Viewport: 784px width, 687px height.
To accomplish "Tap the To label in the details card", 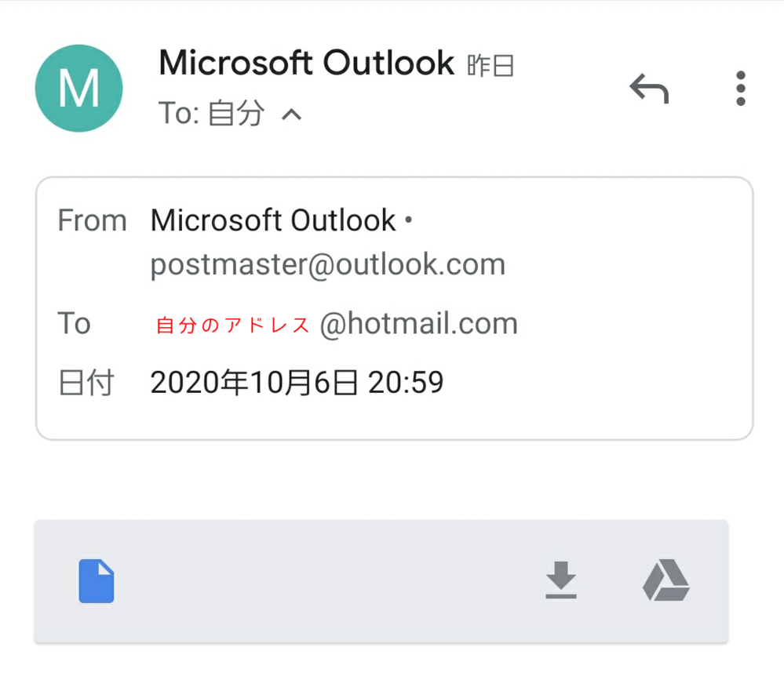I will [x=75, y=323].
